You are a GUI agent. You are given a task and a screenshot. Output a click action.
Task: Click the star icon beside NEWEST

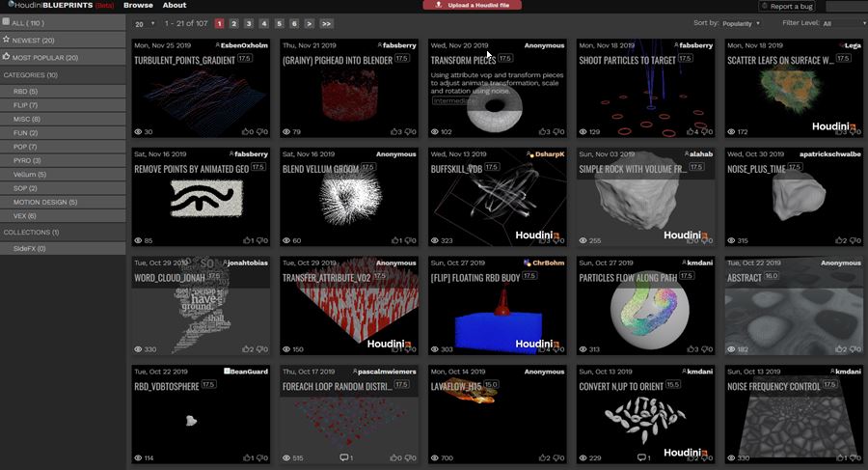(6, 40)
